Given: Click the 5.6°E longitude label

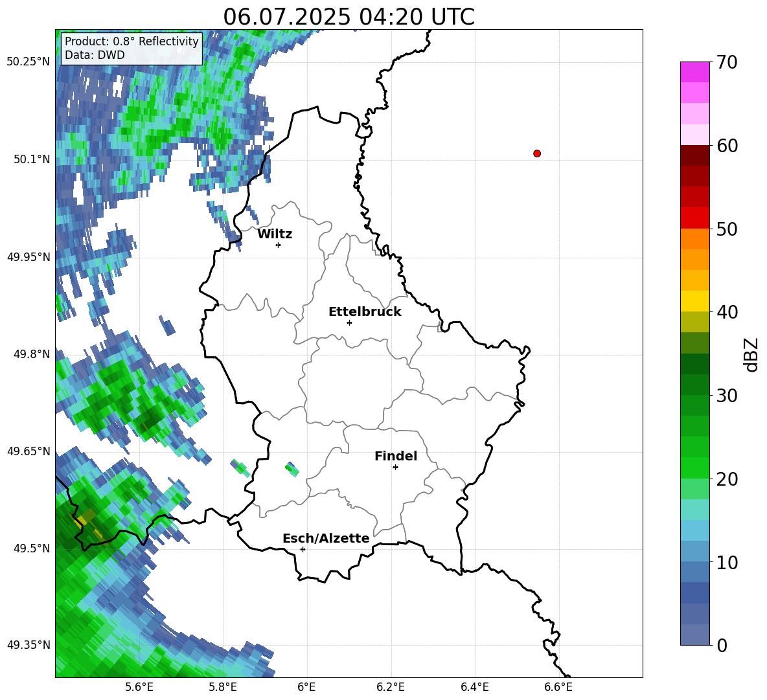Looking at the screenshot, I should 139,687.
